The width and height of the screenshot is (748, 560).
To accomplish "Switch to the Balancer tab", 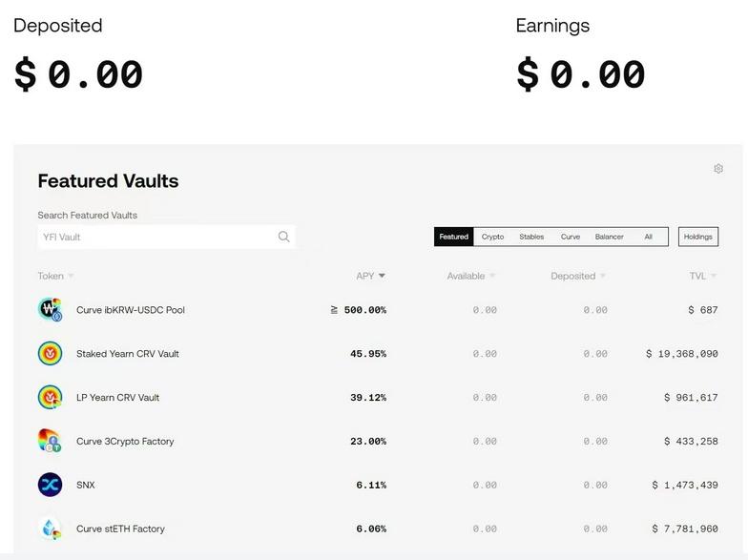I will pos(609,237).
